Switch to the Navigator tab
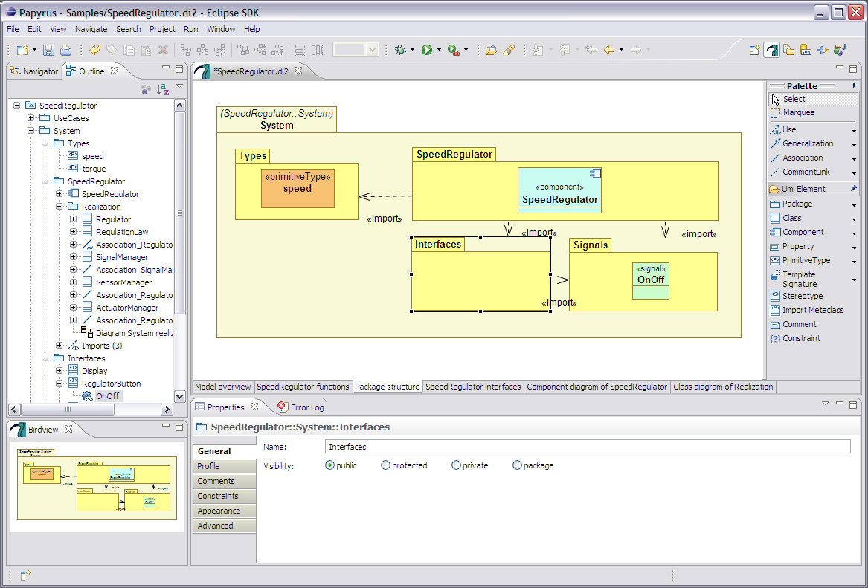The height and width of the screenshot is (588, 868). [34, 71]
